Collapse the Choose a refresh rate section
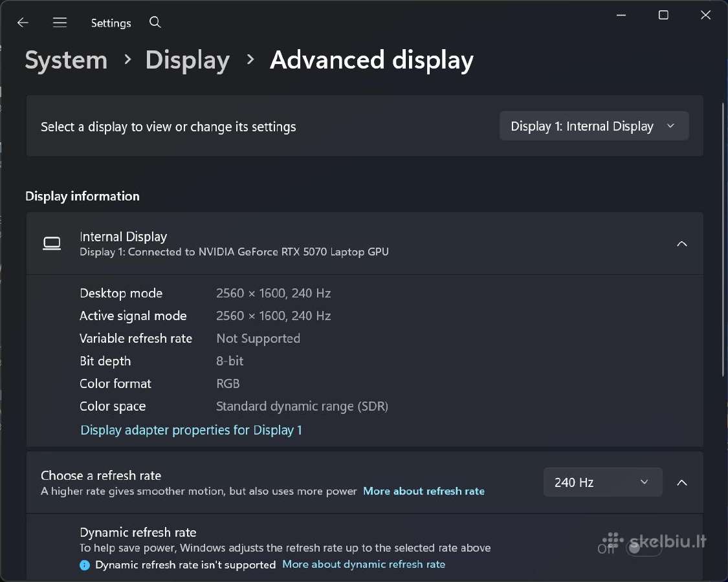The image size is (728, 582). click(x=681, y=482)
